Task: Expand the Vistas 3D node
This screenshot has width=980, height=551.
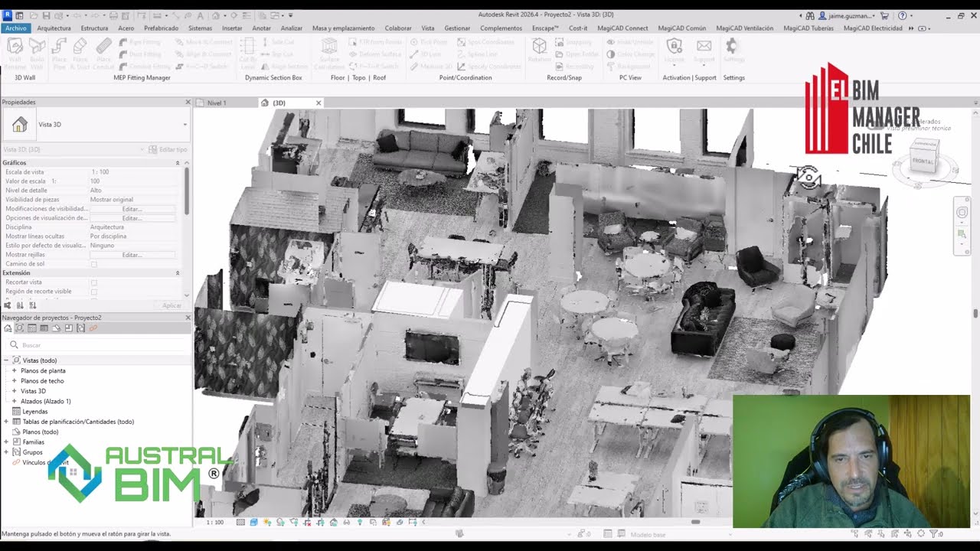Action: pos(14,391)
